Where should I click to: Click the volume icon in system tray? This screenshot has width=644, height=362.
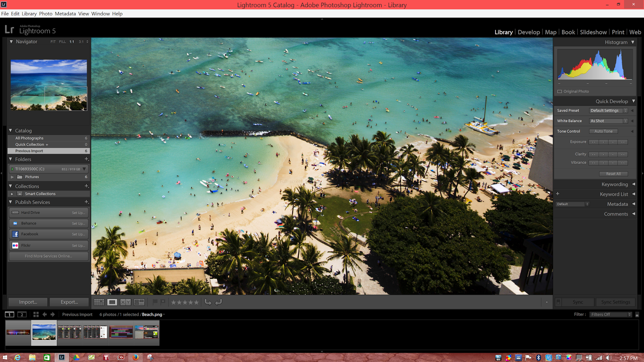point(609,358)
